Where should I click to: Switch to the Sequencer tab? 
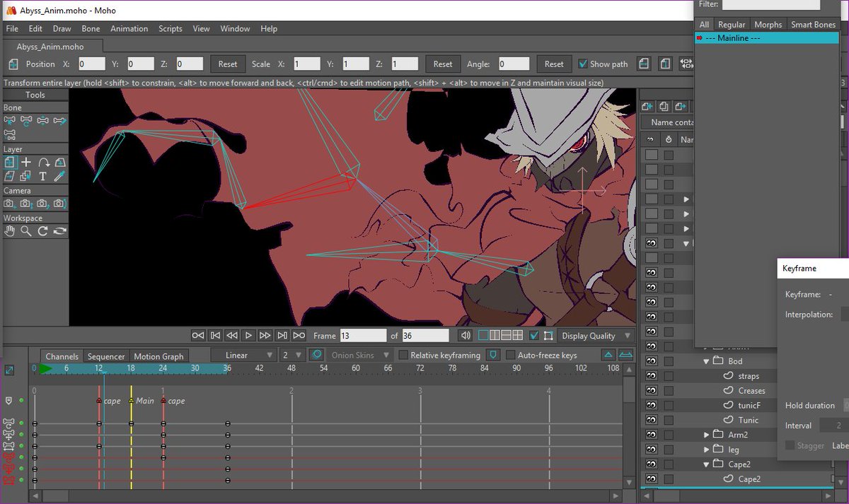106,356
